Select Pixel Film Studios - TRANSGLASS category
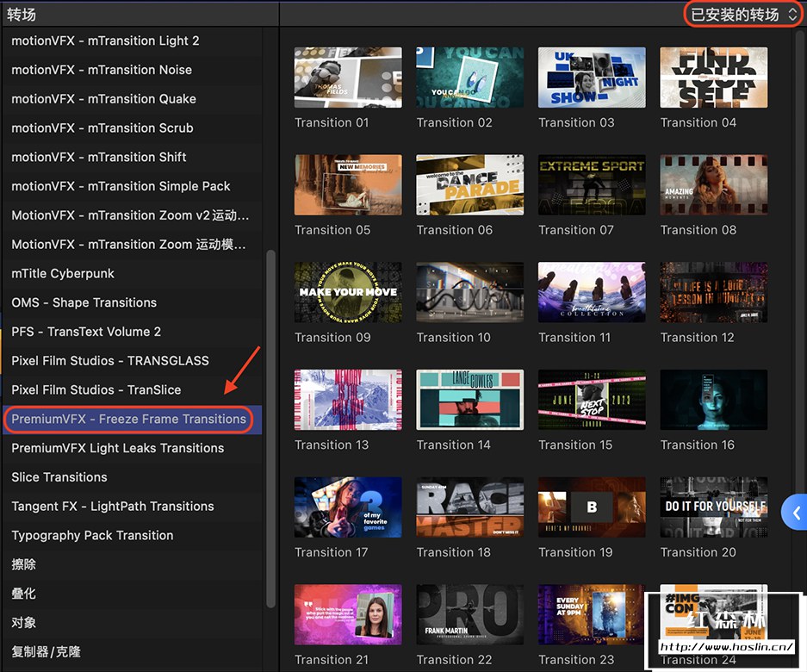The image size is (807, 672). (x=132, y=360)
